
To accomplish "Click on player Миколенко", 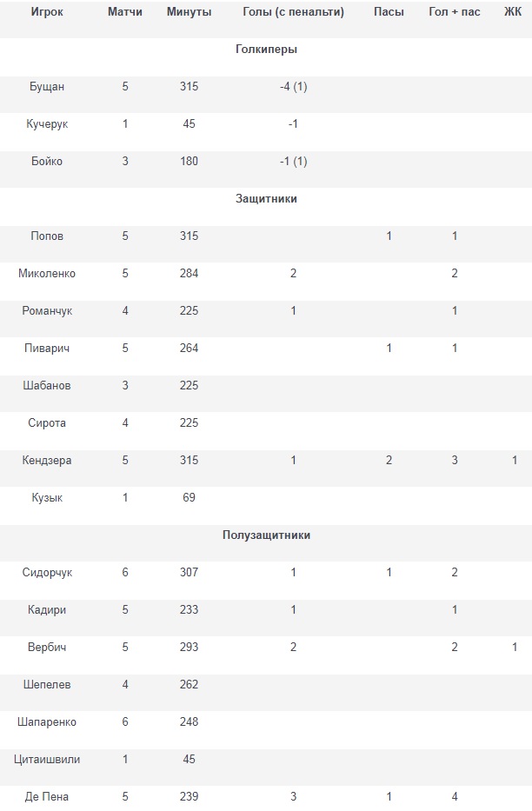I will [47, 274].
